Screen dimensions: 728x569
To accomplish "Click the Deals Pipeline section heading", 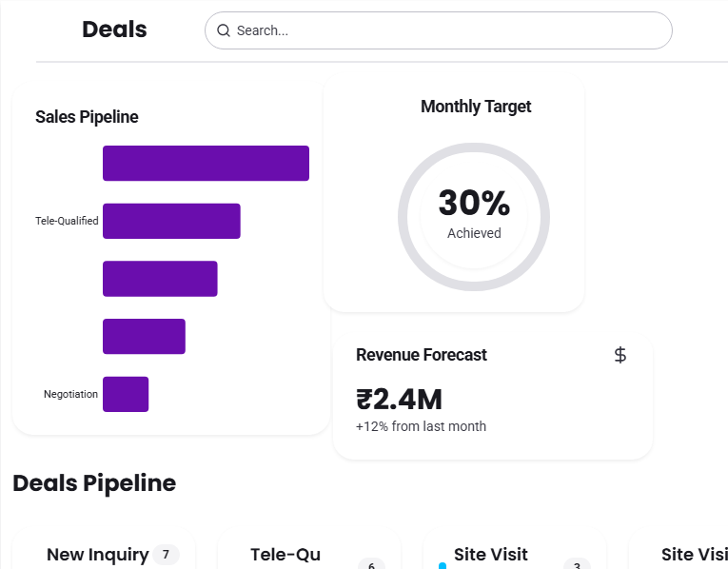I will coord(94,483).
